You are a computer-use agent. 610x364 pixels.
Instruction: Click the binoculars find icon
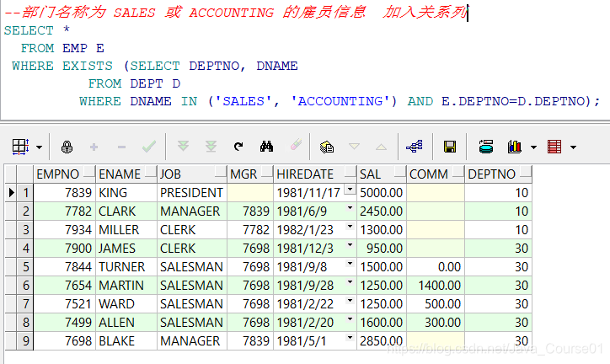(x=266, y=147)
